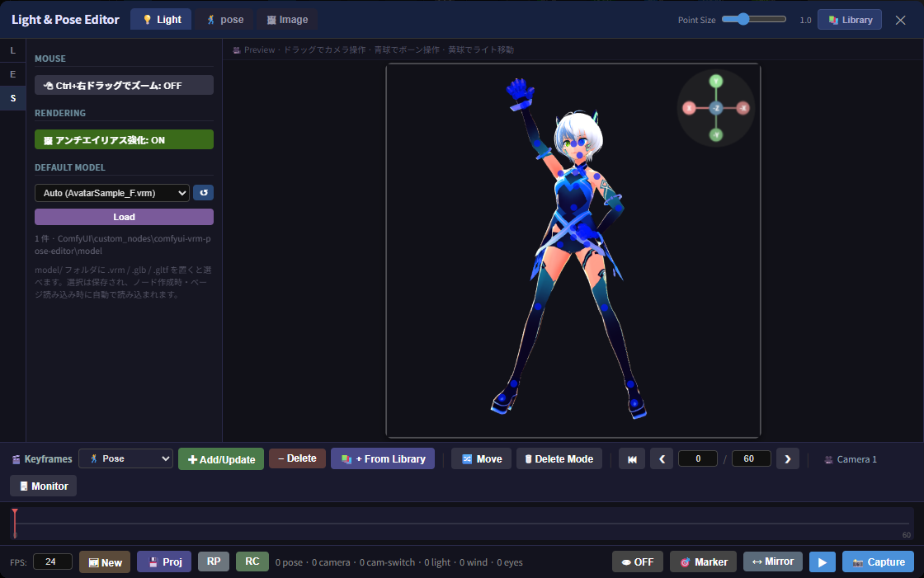
Task: Click the current frame number field
Action: pos(698,458)
